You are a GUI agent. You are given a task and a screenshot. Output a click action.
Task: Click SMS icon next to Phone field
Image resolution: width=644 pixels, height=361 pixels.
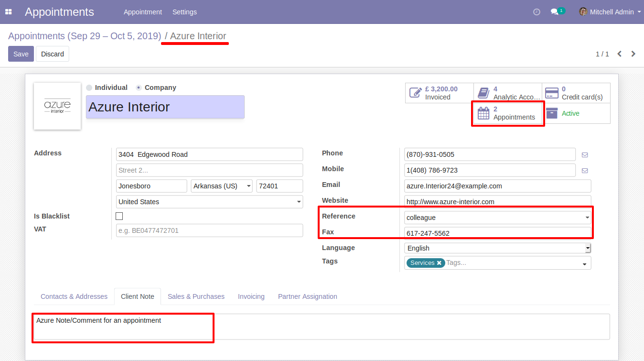585,155
